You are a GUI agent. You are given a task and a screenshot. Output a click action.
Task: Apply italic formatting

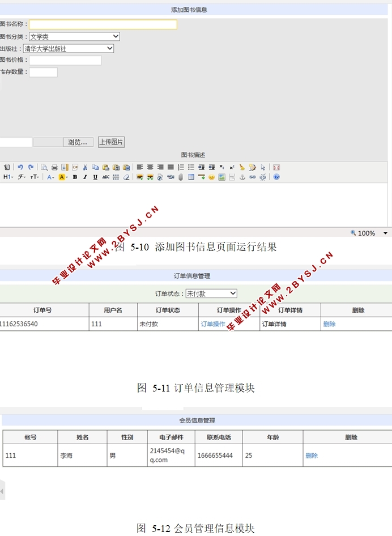(85, 177)
